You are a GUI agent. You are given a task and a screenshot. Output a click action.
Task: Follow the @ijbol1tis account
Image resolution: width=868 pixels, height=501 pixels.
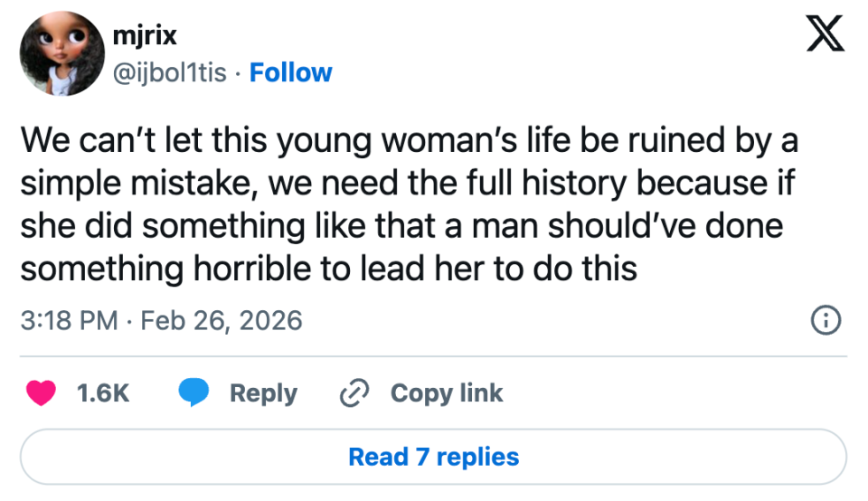(x=290, y=72)
